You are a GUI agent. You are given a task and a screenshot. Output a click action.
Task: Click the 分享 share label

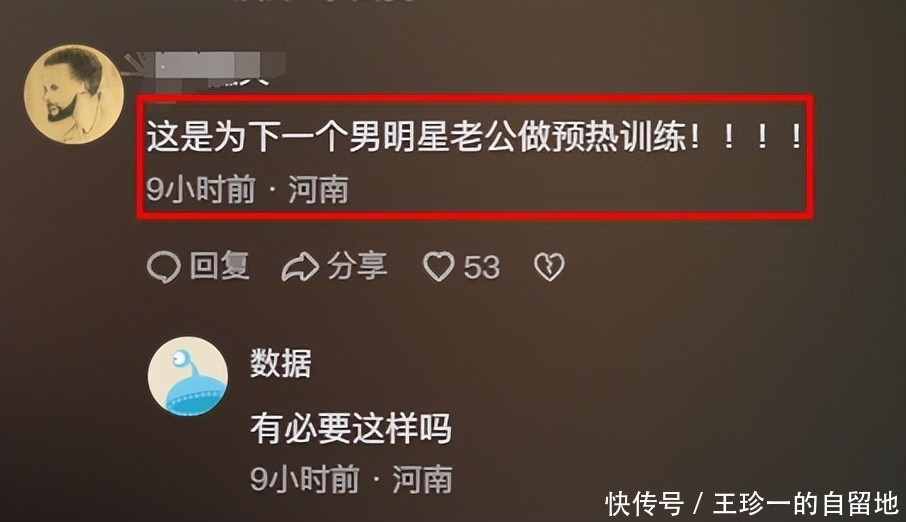358,266
